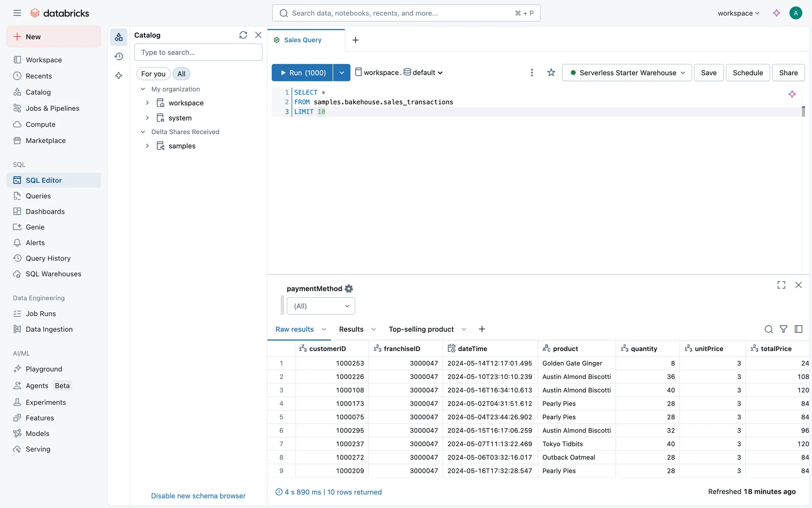The height and width of the screenshot is (508, 812).
Task: Click the Databricks Assistant sparkle icon in header
Action: point(776,13)
